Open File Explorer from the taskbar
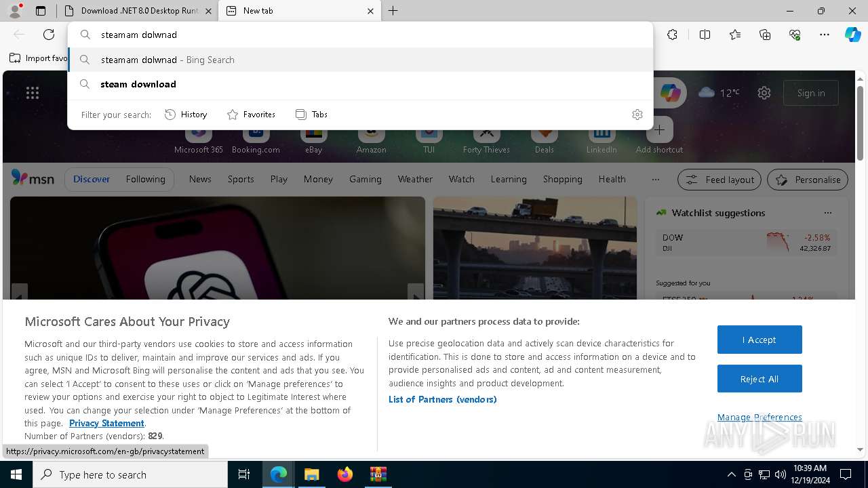 tap(311, 474)
